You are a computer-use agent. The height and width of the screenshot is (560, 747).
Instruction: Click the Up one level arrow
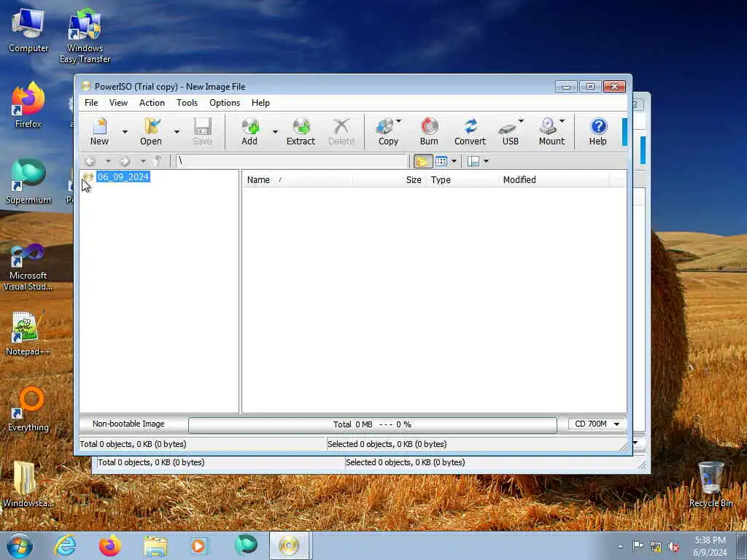(x=158, y=161)
